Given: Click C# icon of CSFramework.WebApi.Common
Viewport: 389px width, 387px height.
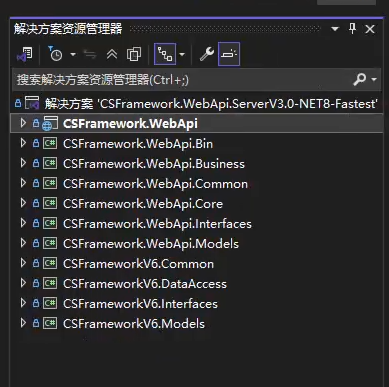Looking at the screenshot, I should coord(50,183).
